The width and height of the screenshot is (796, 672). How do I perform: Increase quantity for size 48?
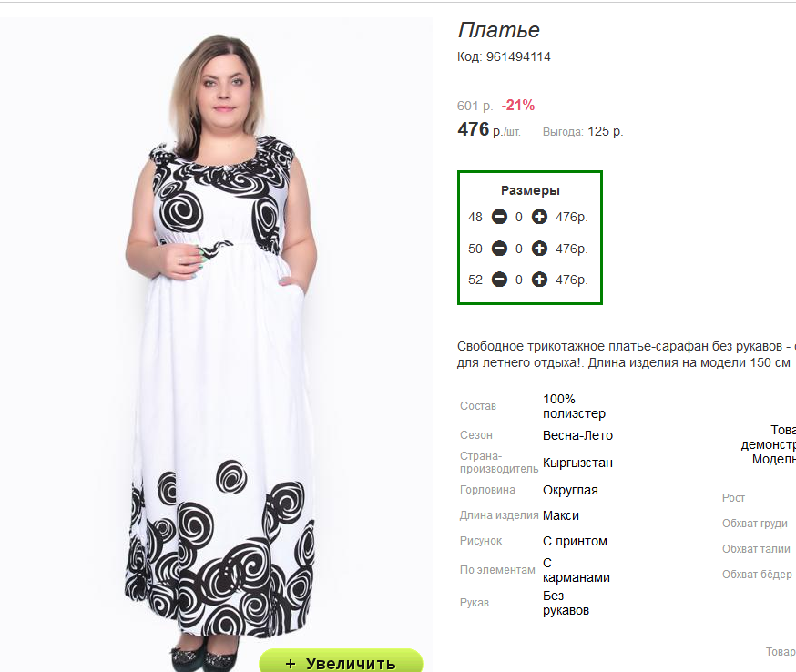click(x=539, y=217)
